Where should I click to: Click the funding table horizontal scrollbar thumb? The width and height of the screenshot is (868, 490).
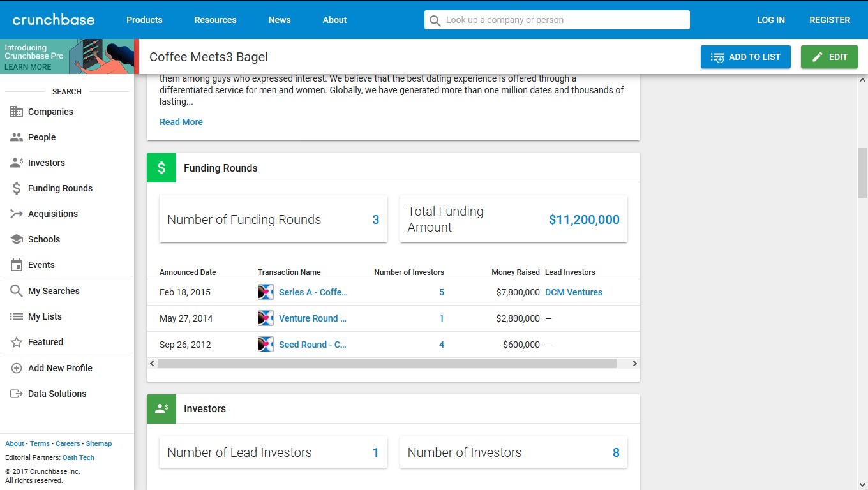(387, 364)
